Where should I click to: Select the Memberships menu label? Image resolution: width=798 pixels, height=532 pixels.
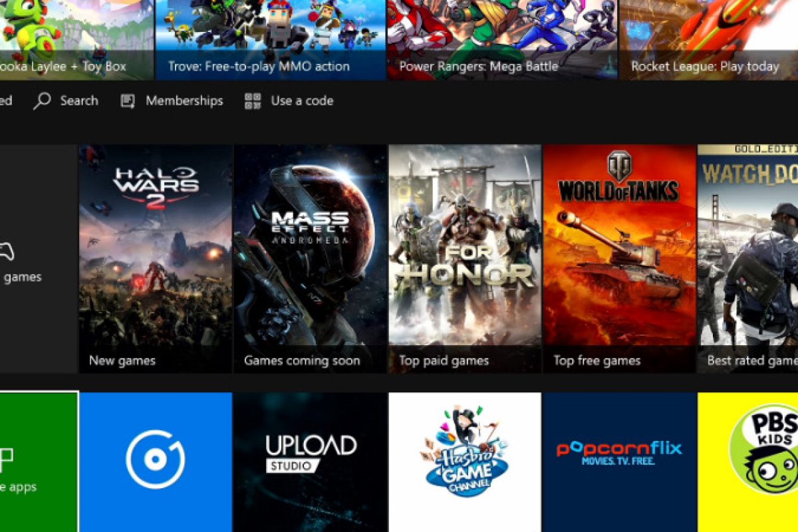pos(184,101)
